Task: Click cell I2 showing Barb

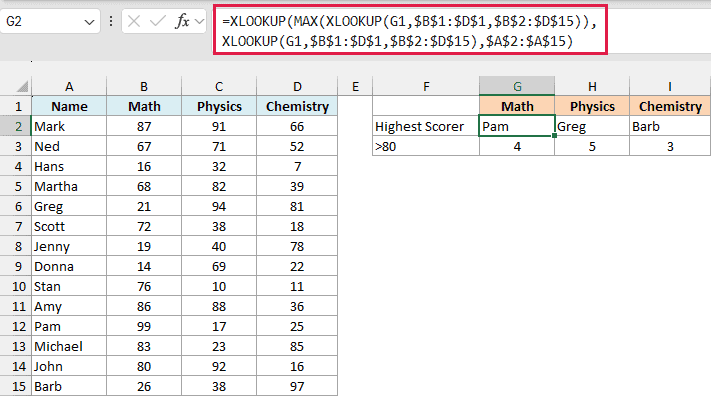Action: pyautogui.click(x=670, y=126)
